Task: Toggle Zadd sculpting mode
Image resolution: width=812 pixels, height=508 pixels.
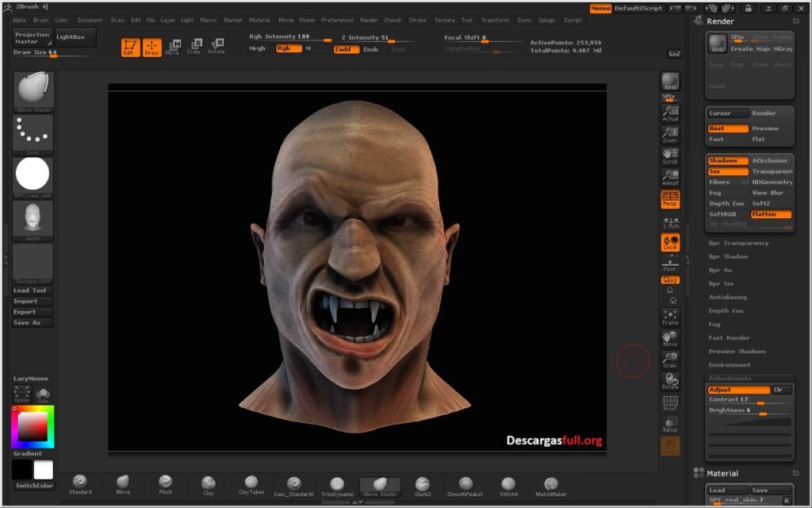Action: pyautogui.click(x=347, y=49)
